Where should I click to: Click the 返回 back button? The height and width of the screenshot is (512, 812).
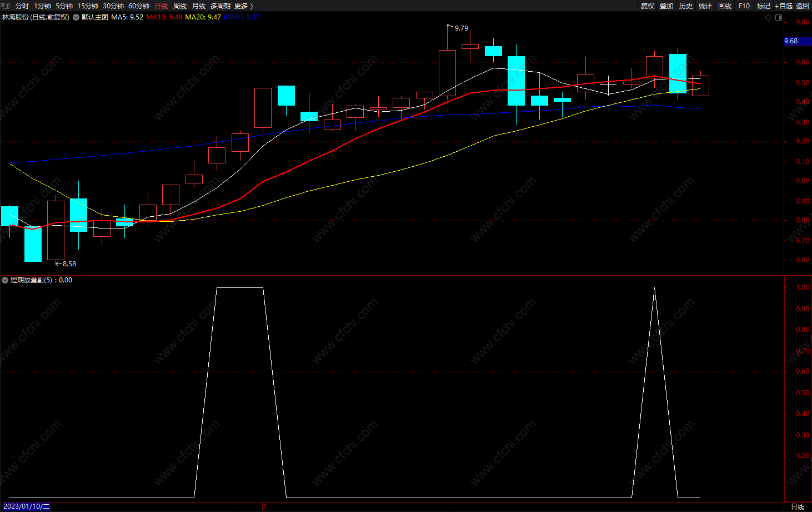(803, 6)
